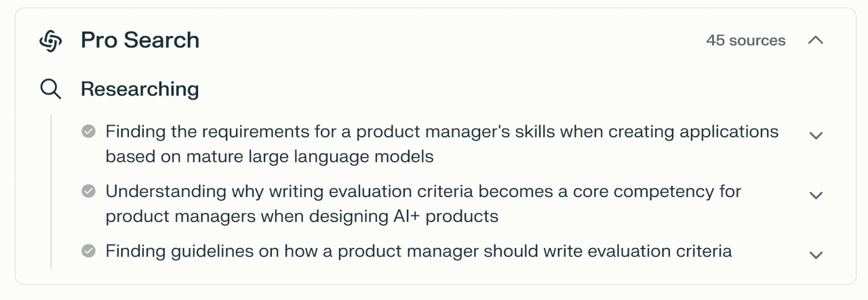868x300 pixels.
Task: Click the vertical timeline line left of the steps
Action: click(51, 192)
